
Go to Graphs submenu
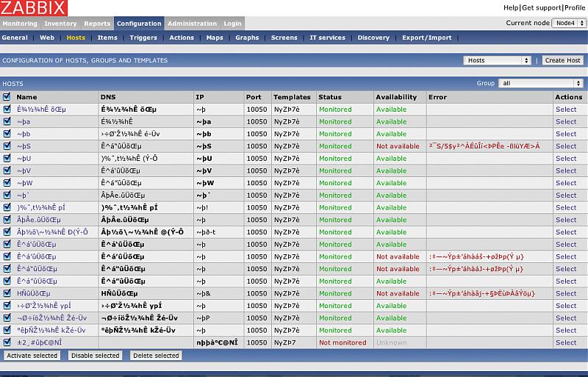tap(247, 37)
